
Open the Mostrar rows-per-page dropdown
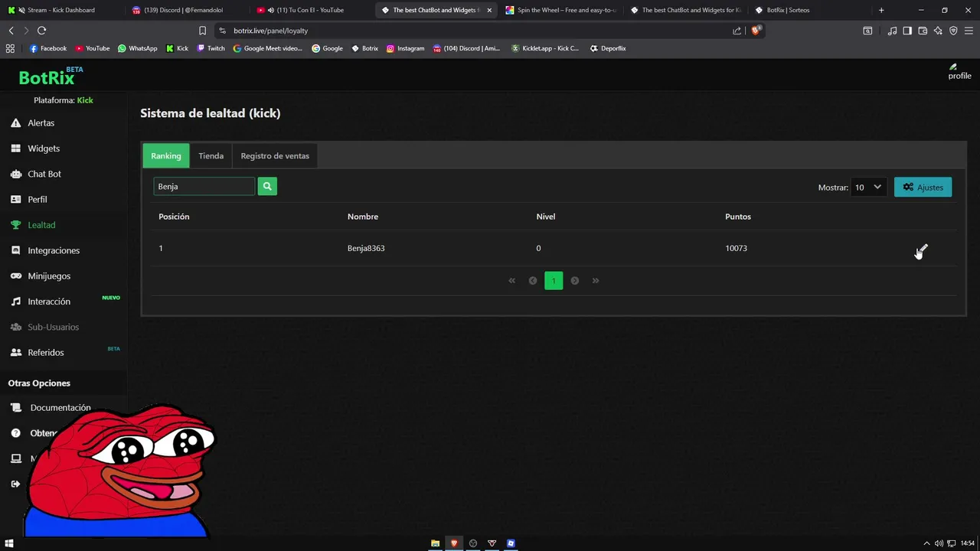coord(868,187)
